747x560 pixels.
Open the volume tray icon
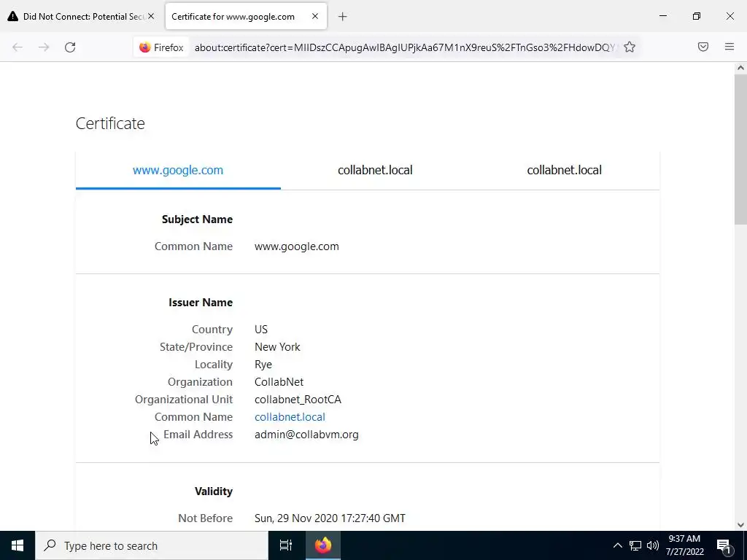point(653,545)
